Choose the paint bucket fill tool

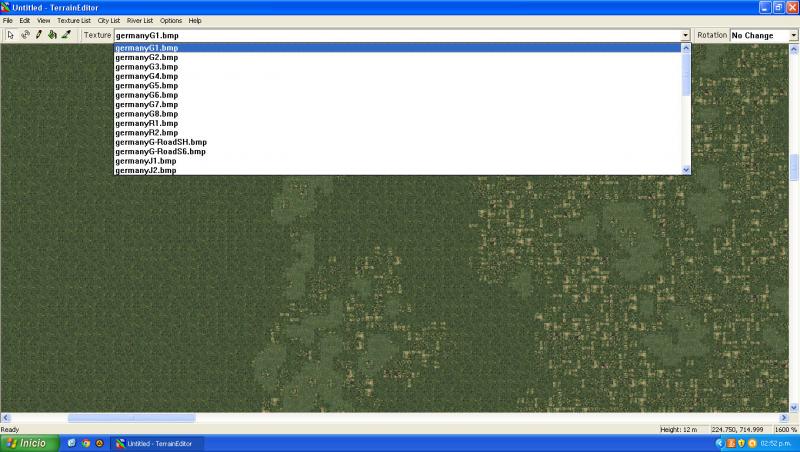pyautogui.click(x=53, y=35)
